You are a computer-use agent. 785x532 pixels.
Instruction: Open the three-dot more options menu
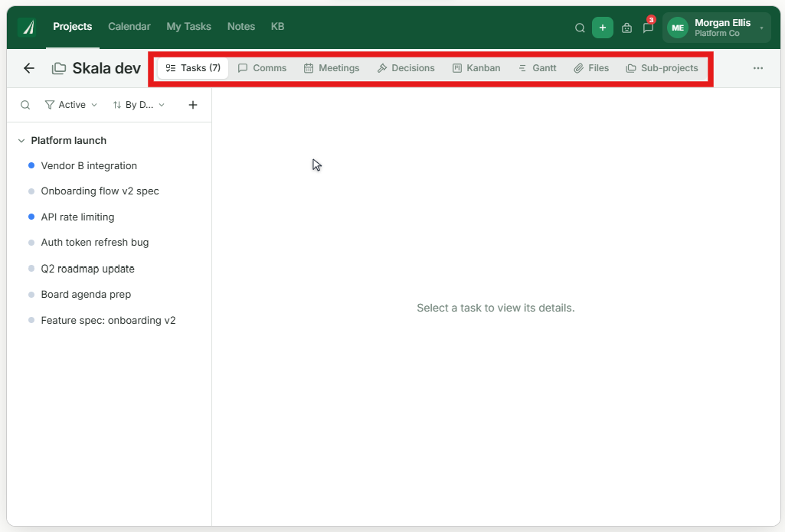click(x=758, y=68)
